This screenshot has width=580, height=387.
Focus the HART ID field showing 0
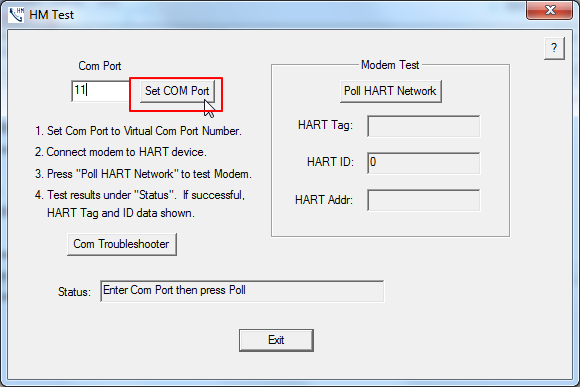424,163
